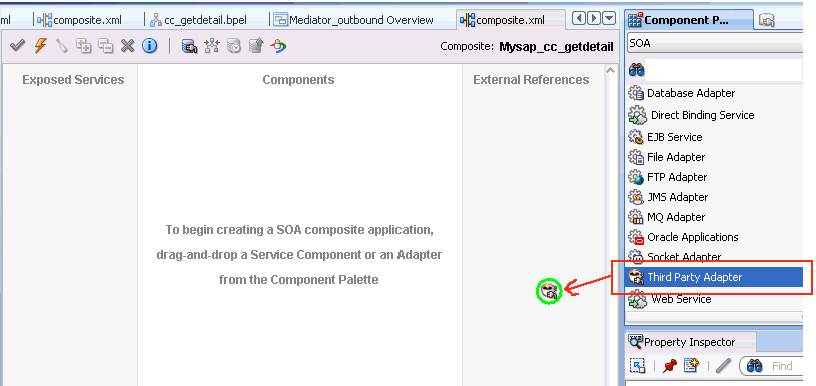Switch to active composite.xml tab
This screenshot has height=386, width=816.
click(511, 20)
